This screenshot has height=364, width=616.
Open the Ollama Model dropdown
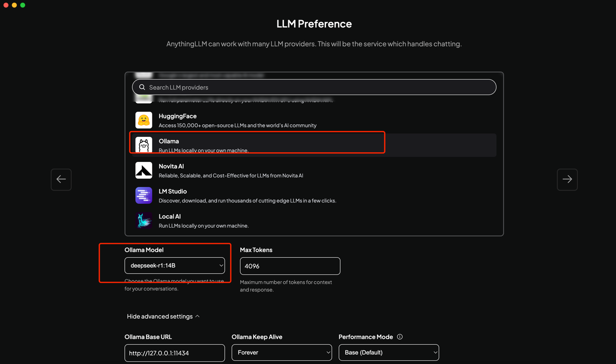tap(175, 265)
